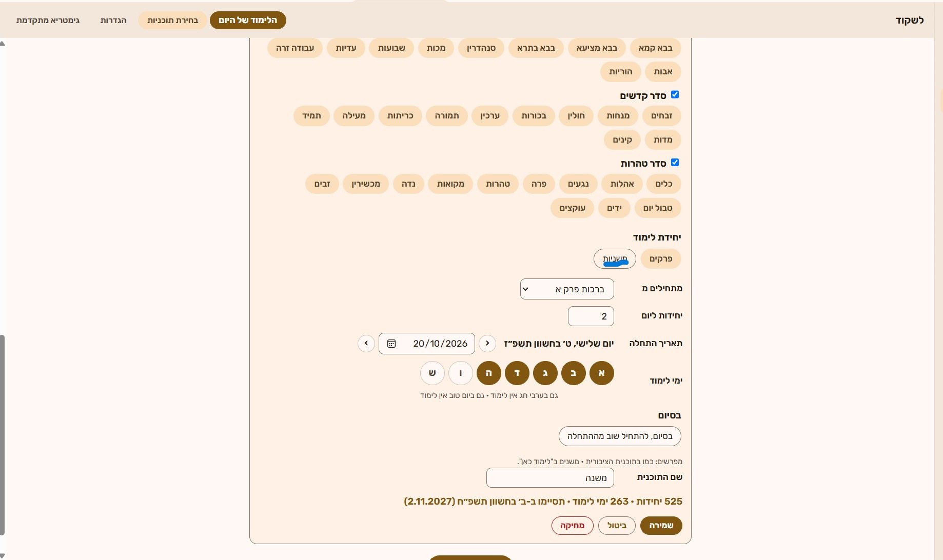Switch to בחירת תוכניות tab
943x560 pixels.
pos(172,21)
